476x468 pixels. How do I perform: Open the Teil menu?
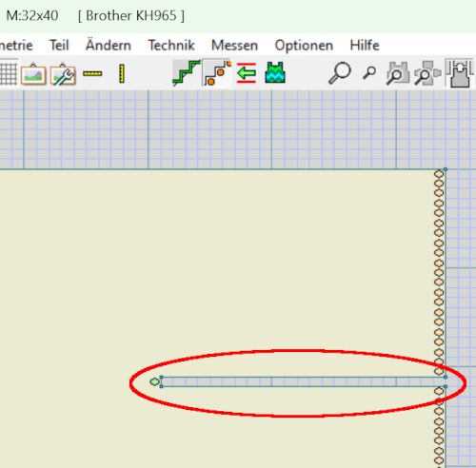[x=59, y=45]
